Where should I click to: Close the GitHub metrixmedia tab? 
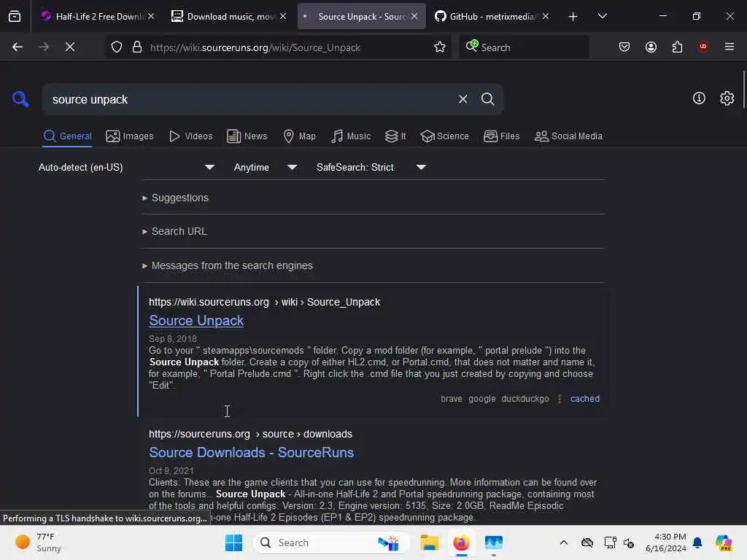click(x=546, y=16)
